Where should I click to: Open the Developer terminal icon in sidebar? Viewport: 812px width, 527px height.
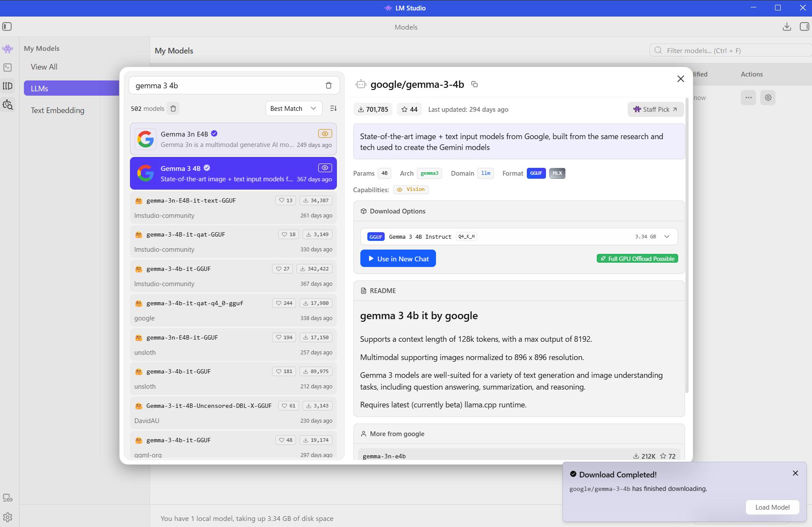(x=7, y=67)
